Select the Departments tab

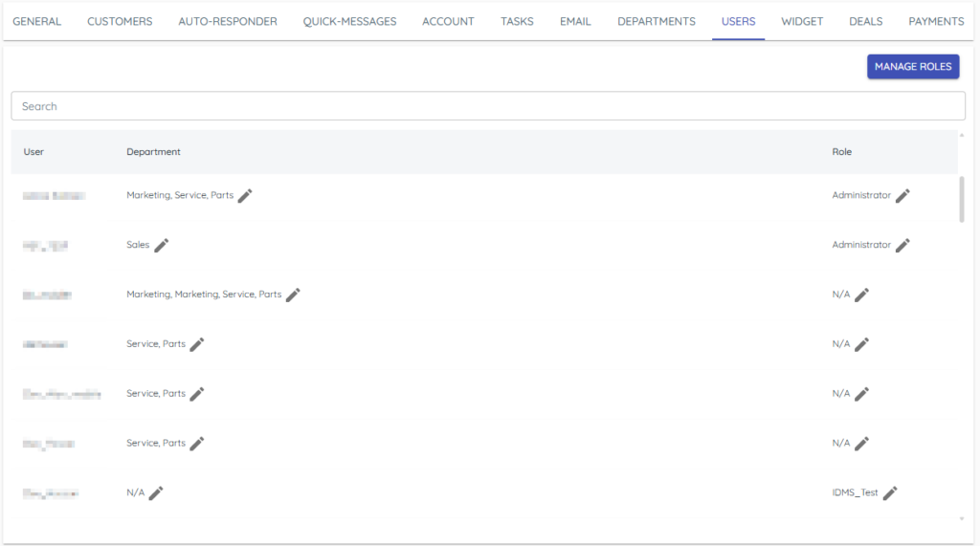tap(657, 21)
